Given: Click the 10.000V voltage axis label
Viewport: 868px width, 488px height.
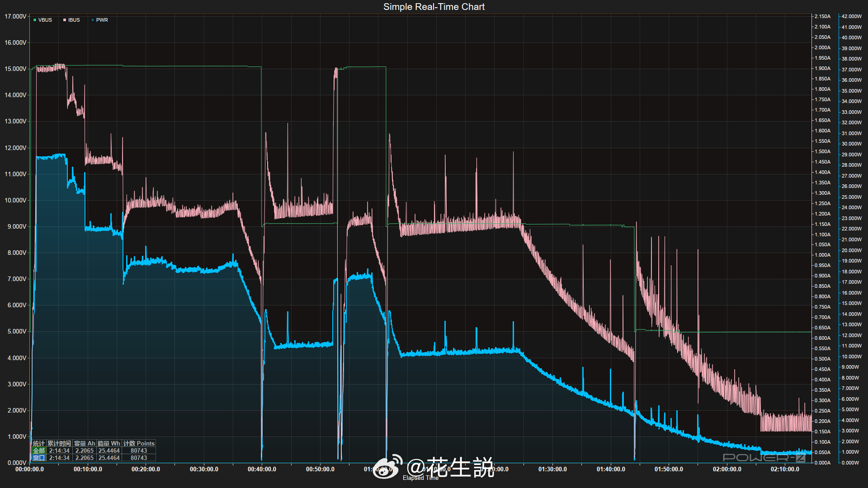Looking at the screenshot, I should pos(15,200).
